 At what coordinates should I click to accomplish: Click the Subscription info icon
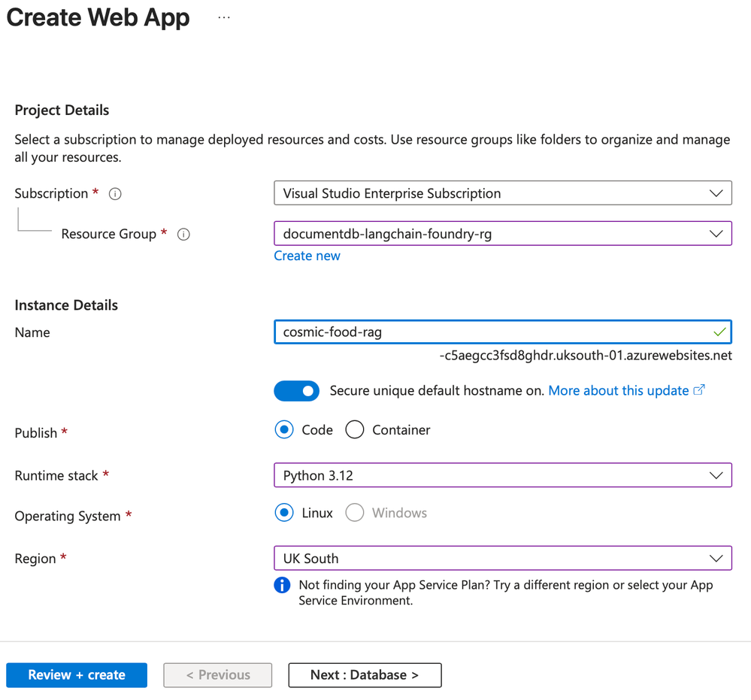click(x=115, y=194)
